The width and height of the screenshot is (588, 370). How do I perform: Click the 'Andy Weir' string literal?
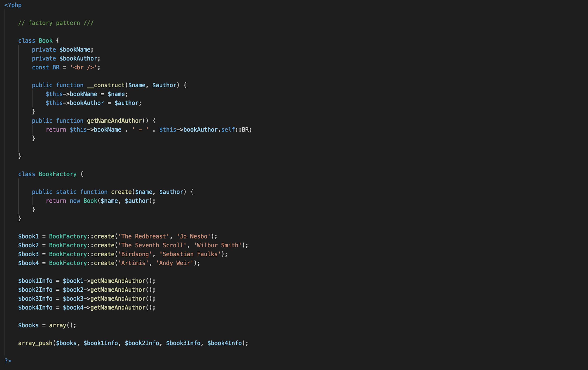(175, 263)
